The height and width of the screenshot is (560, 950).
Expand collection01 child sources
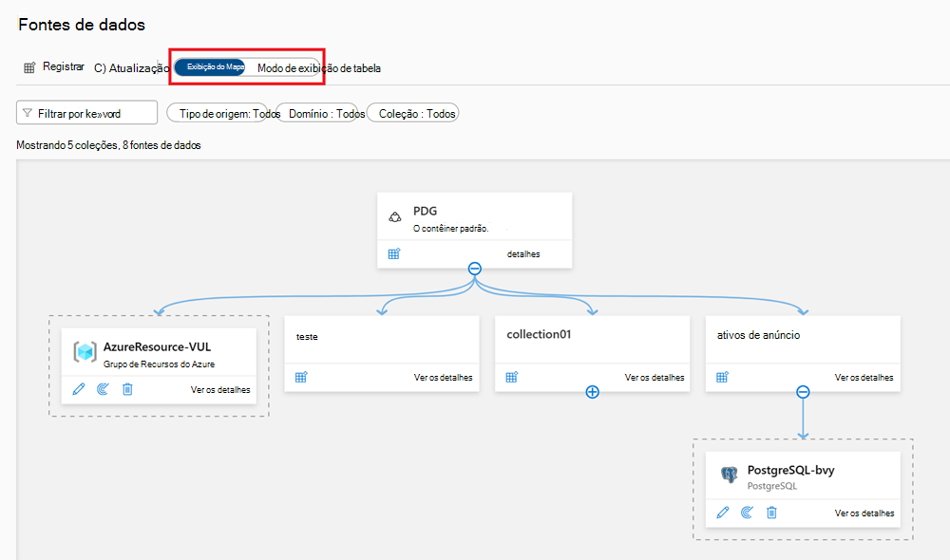pyautogui.click(x=591, y=390)
